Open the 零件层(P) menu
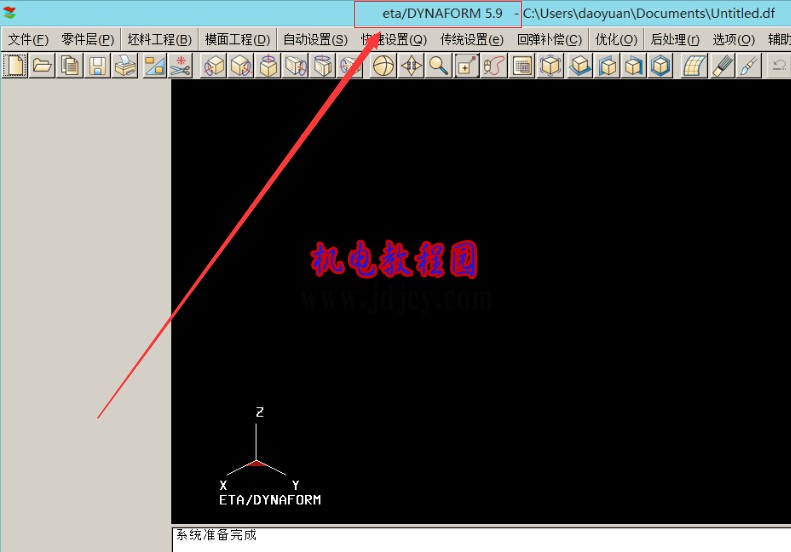 click(x=88, y=39)
